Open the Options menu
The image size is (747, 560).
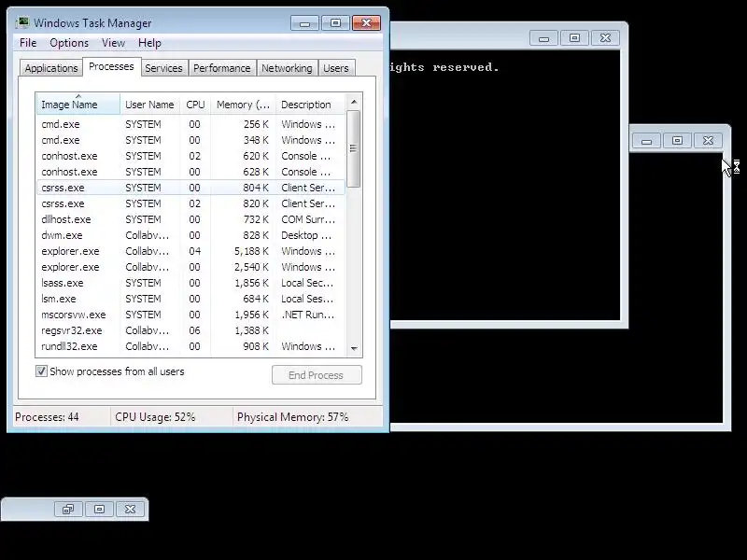69,43
